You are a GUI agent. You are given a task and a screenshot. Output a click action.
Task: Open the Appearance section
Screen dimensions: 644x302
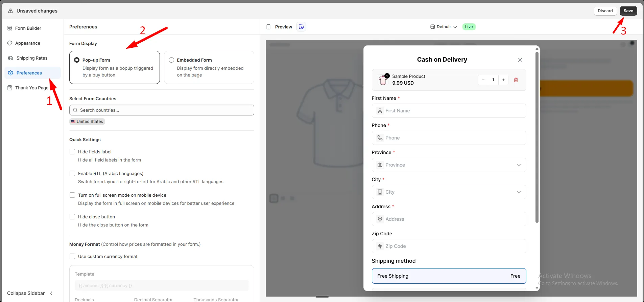pyautogui.click(x=32, y=43)
